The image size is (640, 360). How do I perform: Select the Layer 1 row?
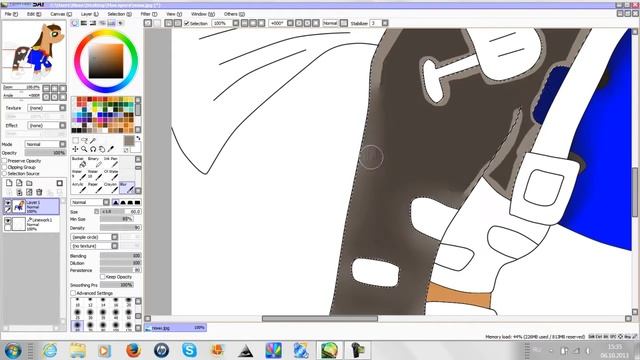point(31,207)
